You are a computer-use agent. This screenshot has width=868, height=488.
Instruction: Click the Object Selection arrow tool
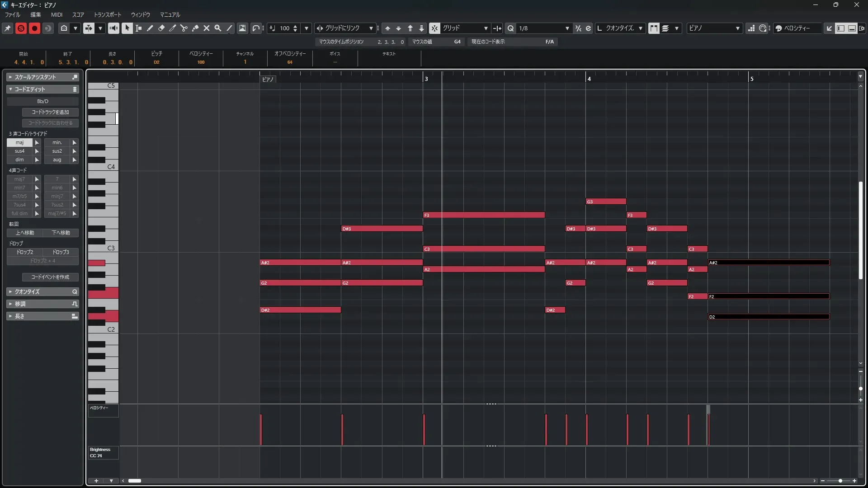(x=127, y=28)
